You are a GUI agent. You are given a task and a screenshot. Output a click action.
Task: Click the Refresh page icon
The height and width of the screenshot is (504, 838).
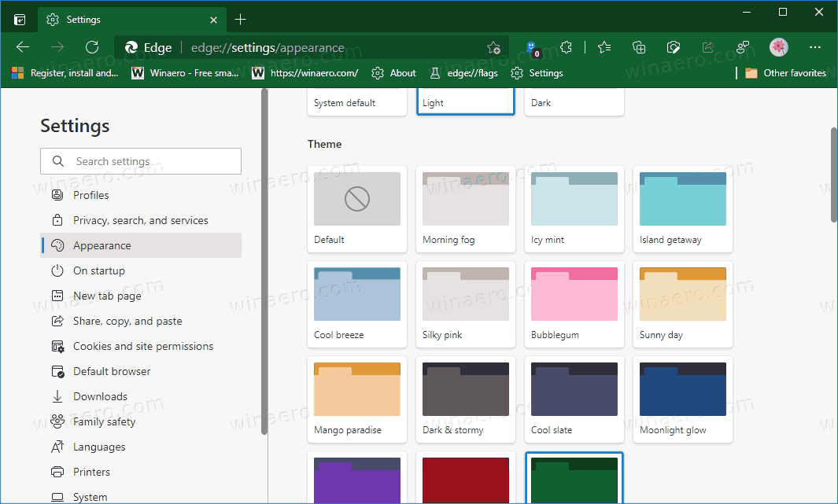(92, 47)
